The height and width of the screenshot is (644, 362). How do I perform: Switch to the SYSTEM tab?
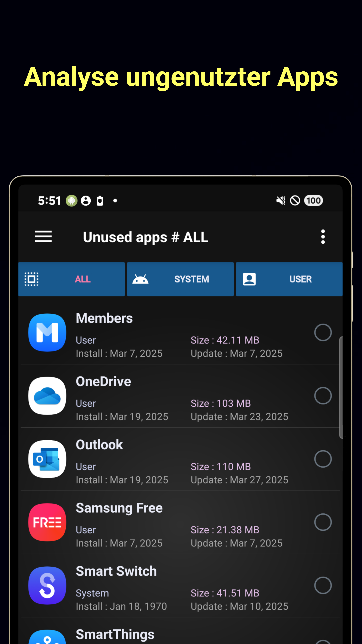(x=180, y=279)
